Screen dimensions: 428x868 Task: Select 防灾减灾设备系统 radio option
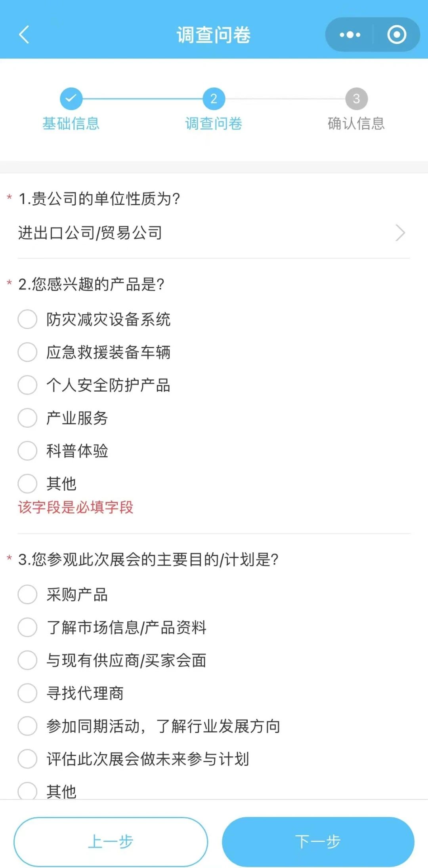tap(27, 319)
